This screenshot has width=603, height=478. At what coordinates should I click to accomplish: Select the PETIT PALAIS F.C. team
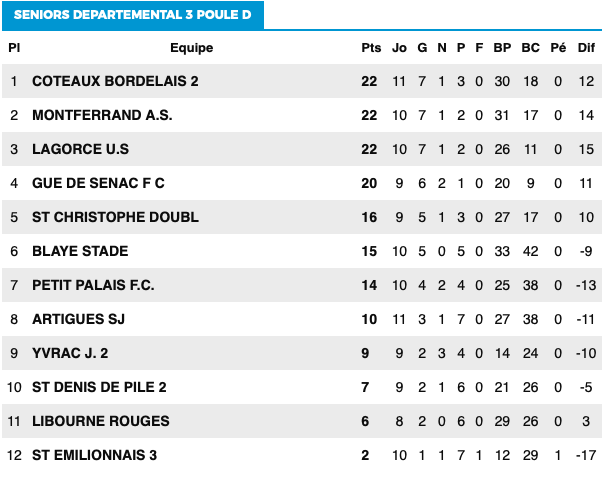93,285
